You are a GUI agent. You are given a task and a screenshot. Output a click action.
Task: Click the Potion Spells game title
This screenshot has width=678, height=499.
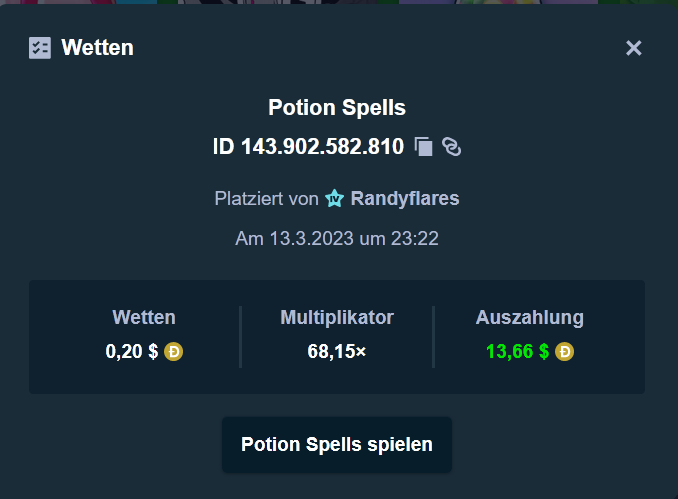coord(337,107)
